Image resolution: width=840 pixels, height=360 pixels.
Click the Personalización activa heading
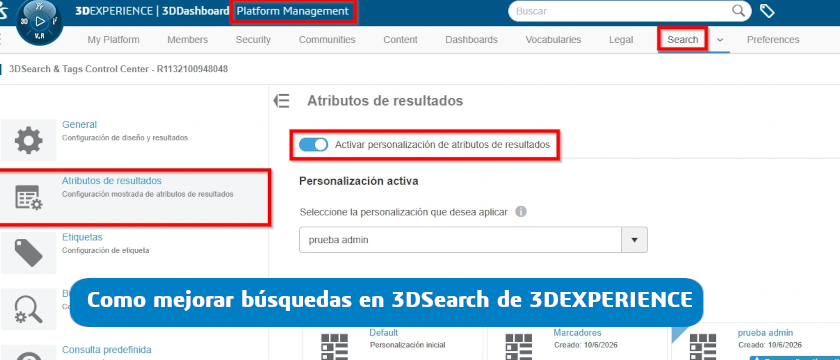tap(358, 181)
